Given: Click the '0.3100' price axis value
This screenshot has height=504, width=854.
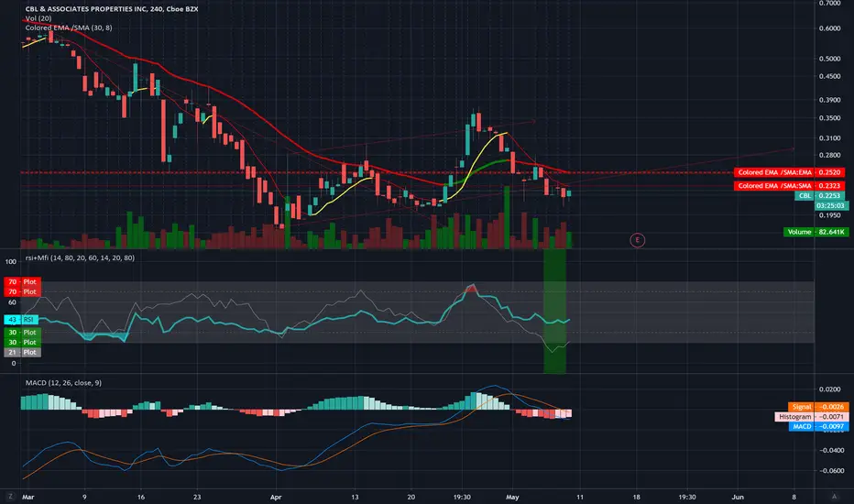Looking at the screenshot, I should tap(829, 138).
